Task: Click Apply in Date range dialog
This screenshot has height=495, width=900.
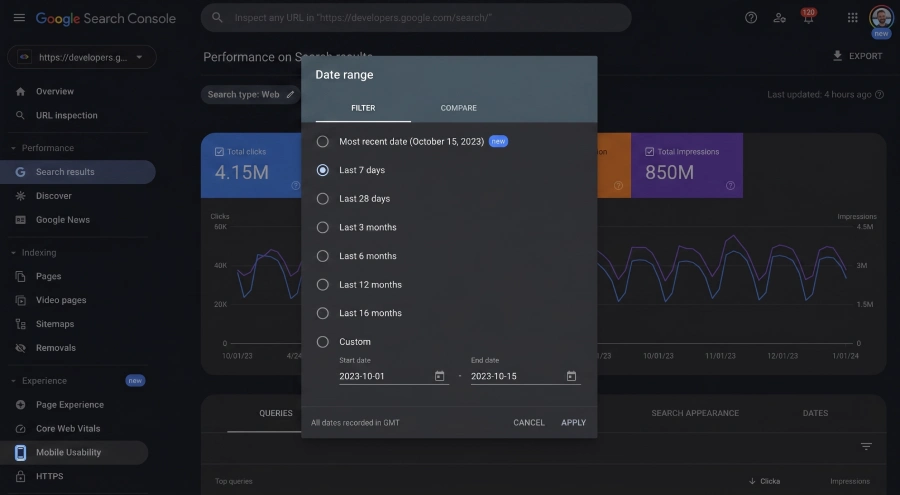Action: pyautogui.click(x=573, y=423)
